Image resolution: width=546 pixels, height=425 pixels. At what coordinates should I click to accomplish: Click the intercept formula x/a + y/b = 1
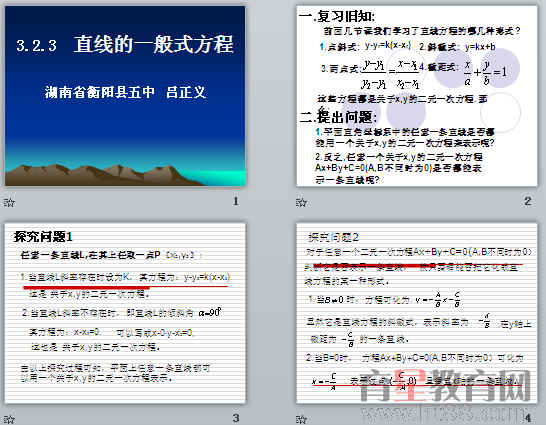[485, 72]
